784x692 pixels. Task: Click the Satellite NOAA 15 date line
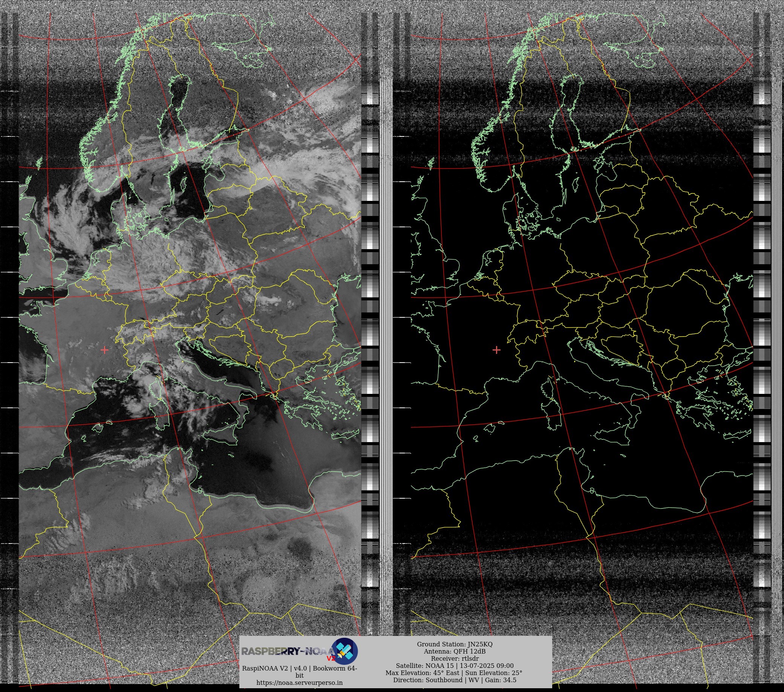(x=455, y=666)
